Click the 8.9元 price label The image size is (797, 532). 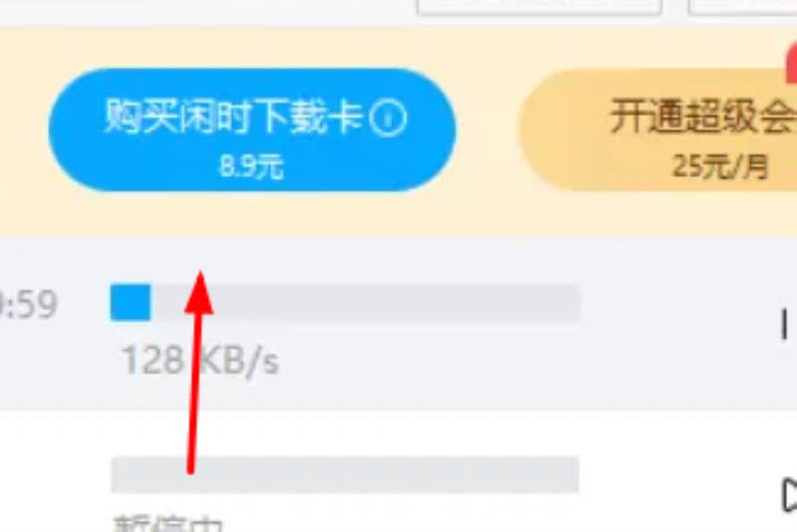[251, 166]
